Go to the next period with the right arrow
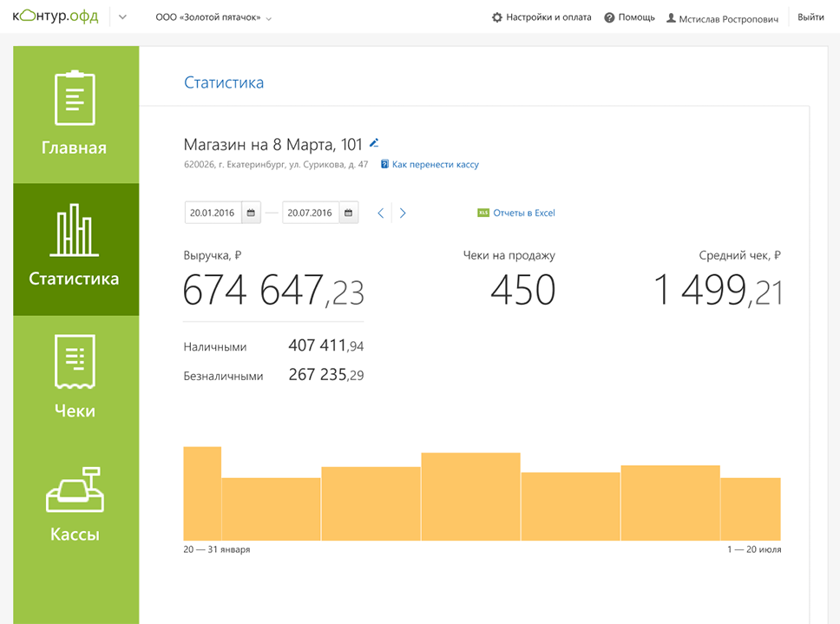The height and width of the screenshot is (624, 840). coord(403,213)
